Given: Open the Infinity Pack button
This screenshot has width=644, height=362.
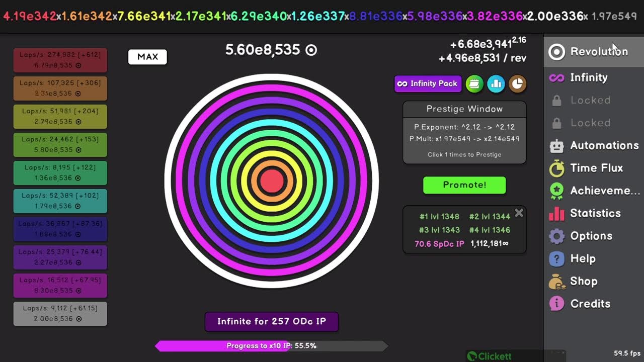Looking at the screenshot, I should 428,84.
